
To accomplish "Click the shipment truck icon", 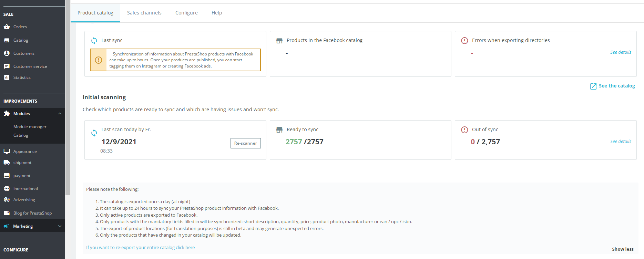I will pyautogui.click(x=7, y=163).
